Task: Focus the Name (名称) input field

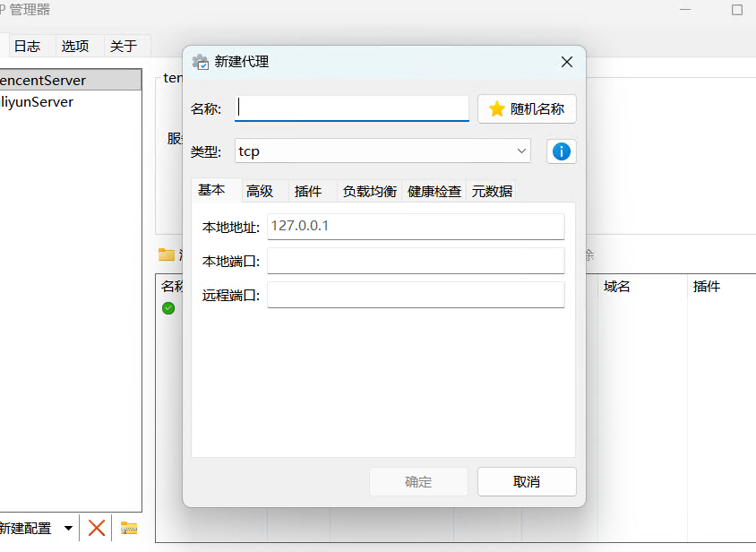Action: (352, 108)
